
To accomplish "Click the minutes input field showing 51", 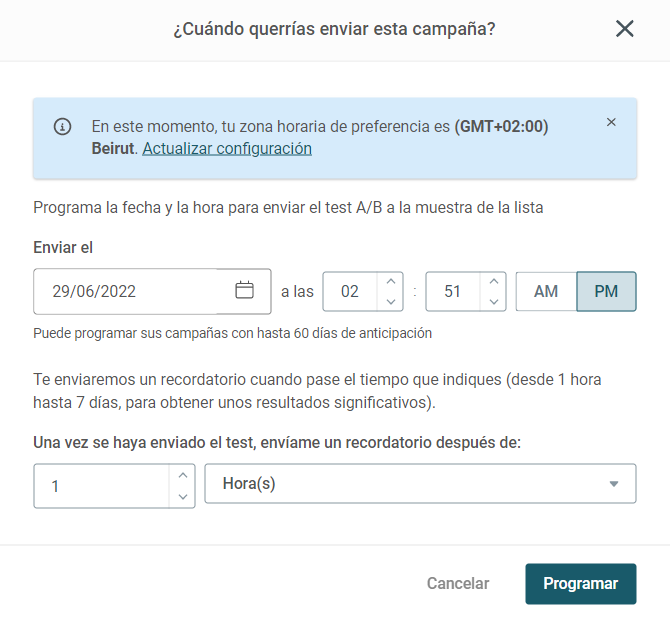I will 453,291.
